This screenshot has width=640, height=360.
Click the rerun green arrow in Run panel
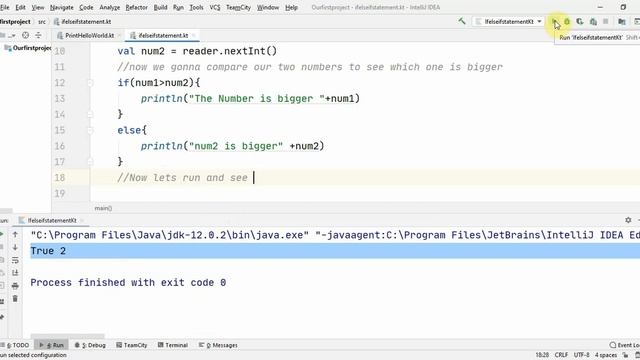(2, 234)
